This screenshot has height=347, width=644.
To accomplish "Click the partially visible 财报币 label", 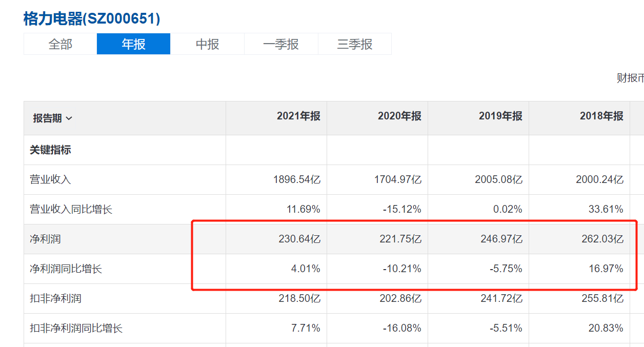I will (630, 78).
